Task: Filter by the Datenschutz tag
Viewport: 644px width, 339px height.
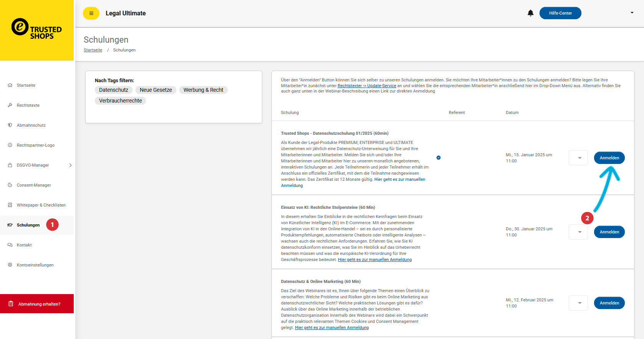Action: coord(114,90)
